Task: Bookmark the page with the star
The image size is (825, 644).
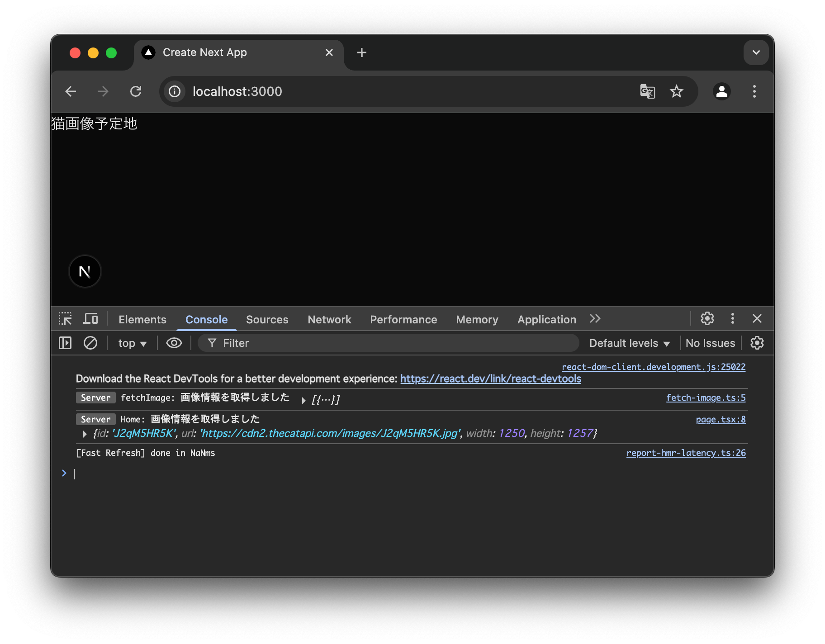Action: pyautogui.click(x=676, y=91)
